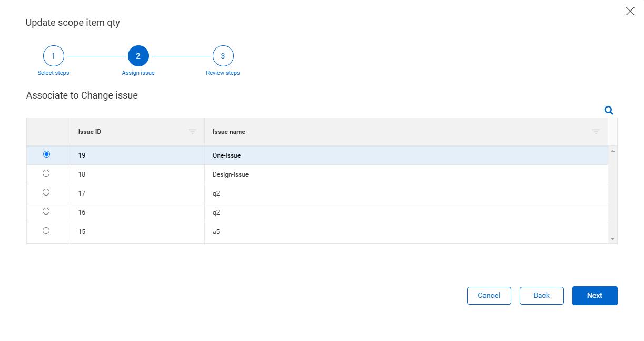
Task: Select the radio button for issue 18
Action: (46, 173)
